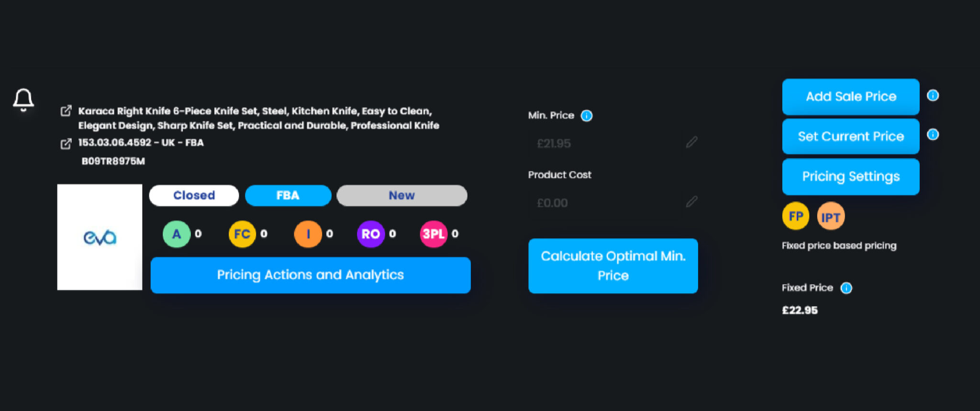
Task: Toggle the FBA fulfillment pill
Action: pyautogui.click(x=288, y=195)
